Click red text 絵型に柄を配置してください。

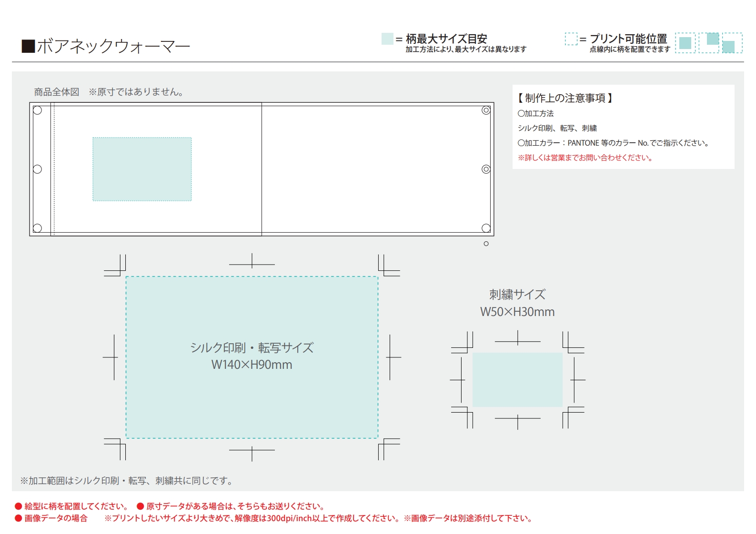click(77, 506)
